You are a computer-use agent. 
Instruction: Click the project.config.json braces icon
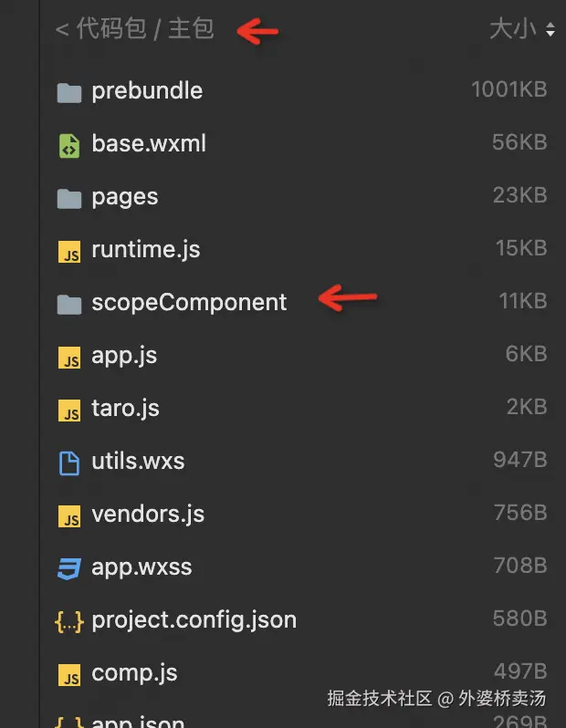(69, 621)
